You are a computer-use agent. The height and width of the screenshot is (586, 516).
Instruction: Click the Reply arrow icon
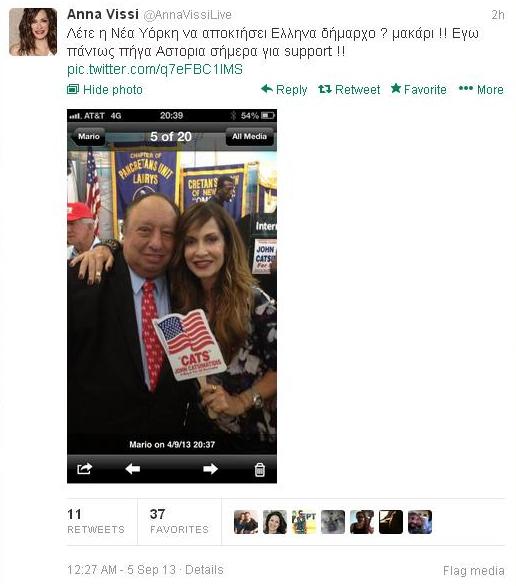(266, 89)
